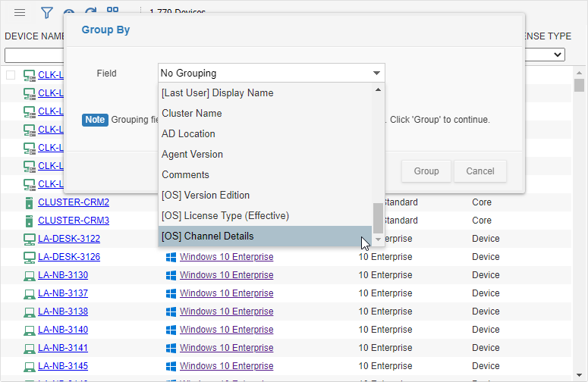588x382 pixels.
Task: Click the LA-DESK-3126 desktop icon
Action: point(30,257)
